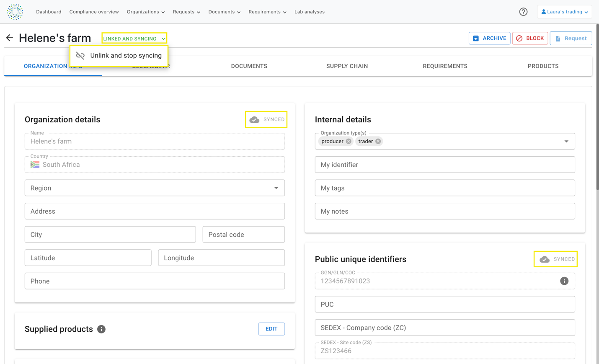Remove the trader chip
The image size is (599, 364).
(378, 141)
